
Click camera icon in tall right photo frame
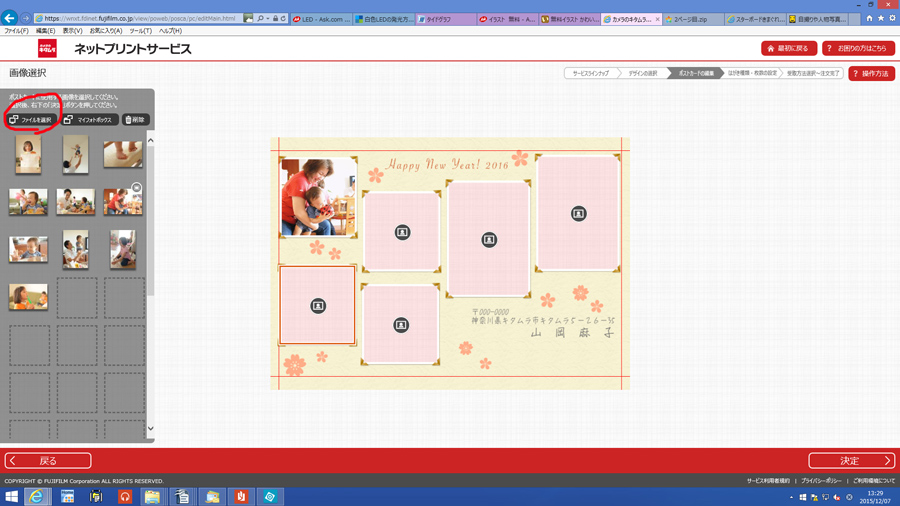tap(578, 214)
